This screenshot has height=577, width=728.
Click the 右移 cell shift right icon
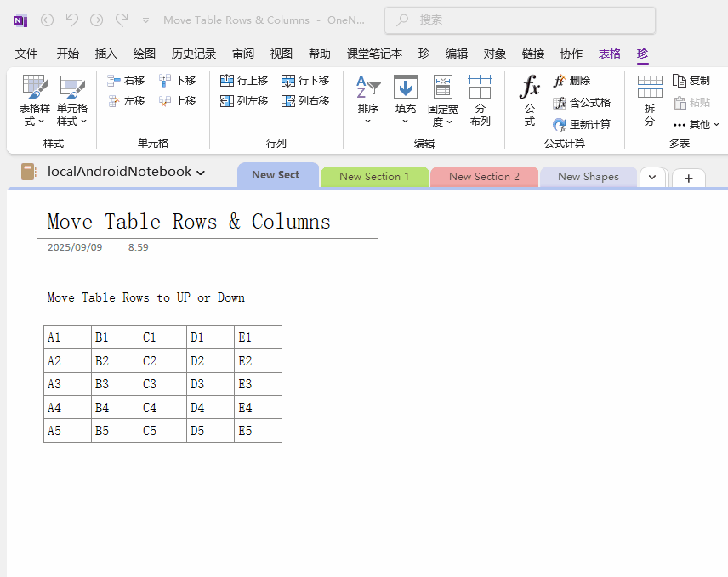(114, 81)
